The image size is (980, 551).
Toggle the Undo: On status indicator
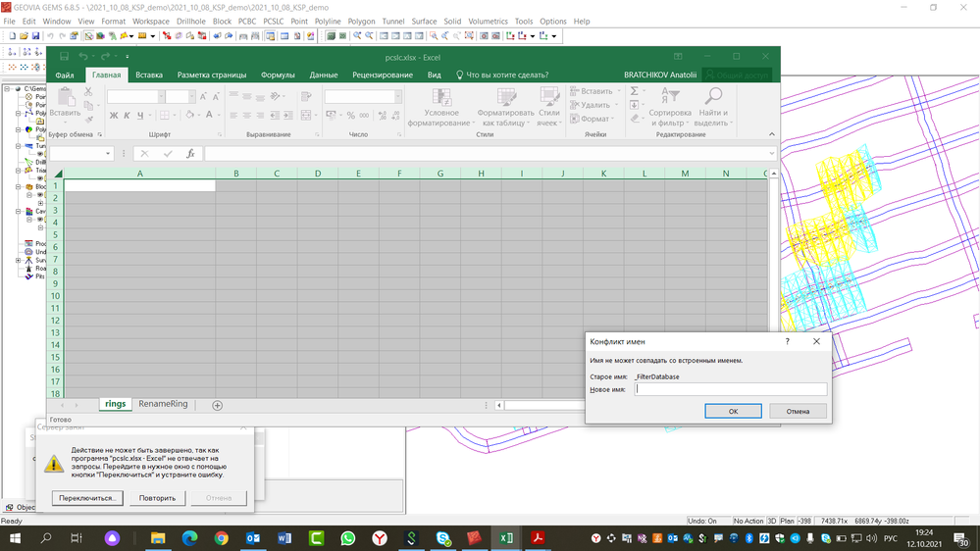point(701,521)
